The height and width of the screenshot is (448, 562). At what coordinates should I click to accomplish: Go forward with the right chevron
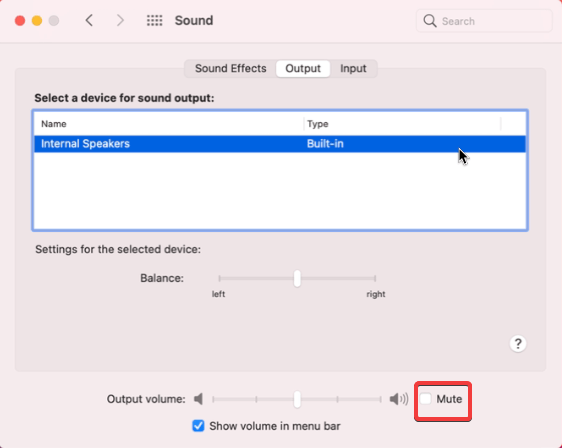point(120,20)
